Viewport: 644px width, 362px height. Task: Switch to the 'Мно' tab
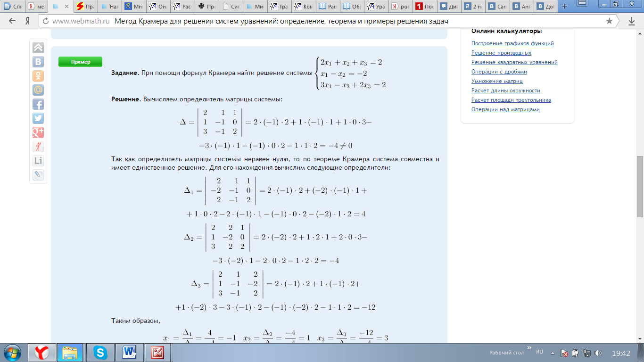134,7
